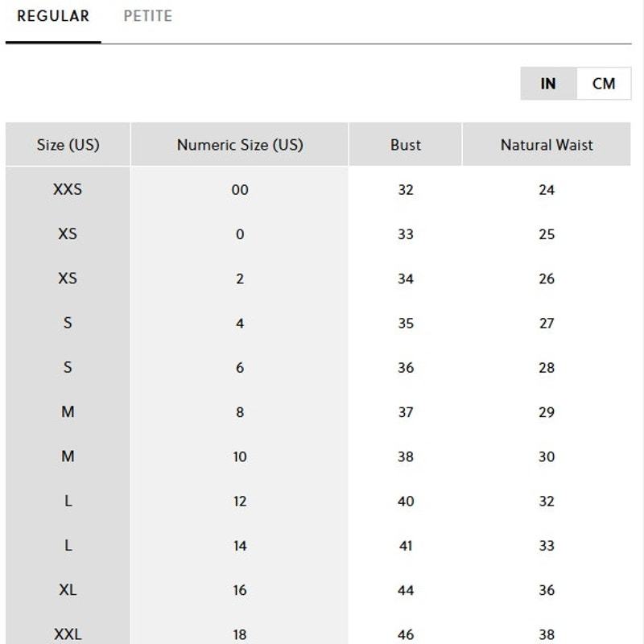
Task: Click bust measurement 44
Action: click(406, 590)
